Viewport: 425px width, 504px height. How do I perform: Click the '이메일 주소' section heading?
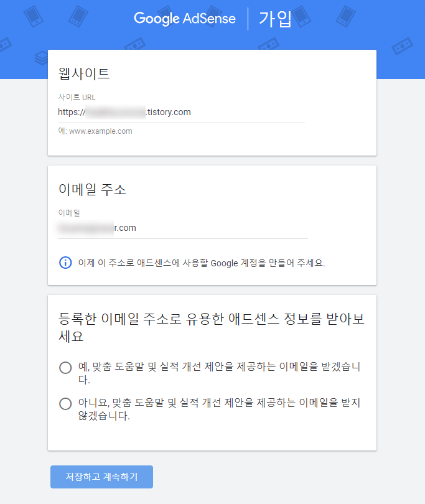pyautogui.click(x=92, y=189)
